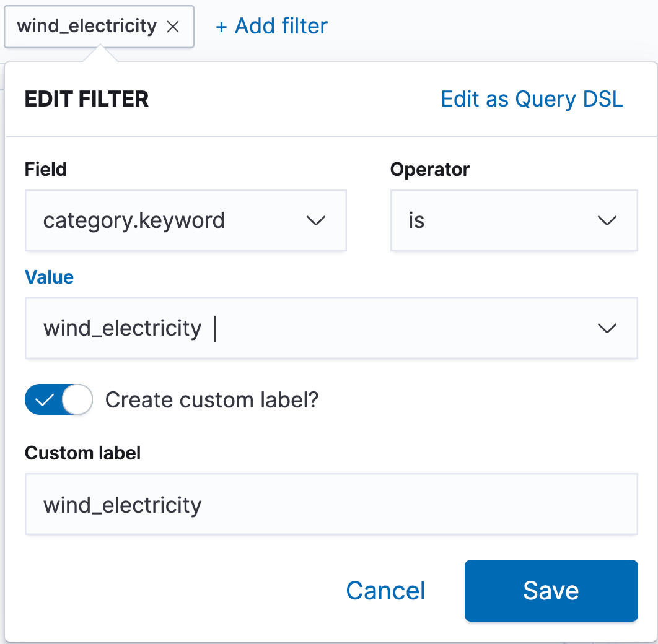Click the 'Create custom label?' label text
658x644 pixels.
point(212,400)
